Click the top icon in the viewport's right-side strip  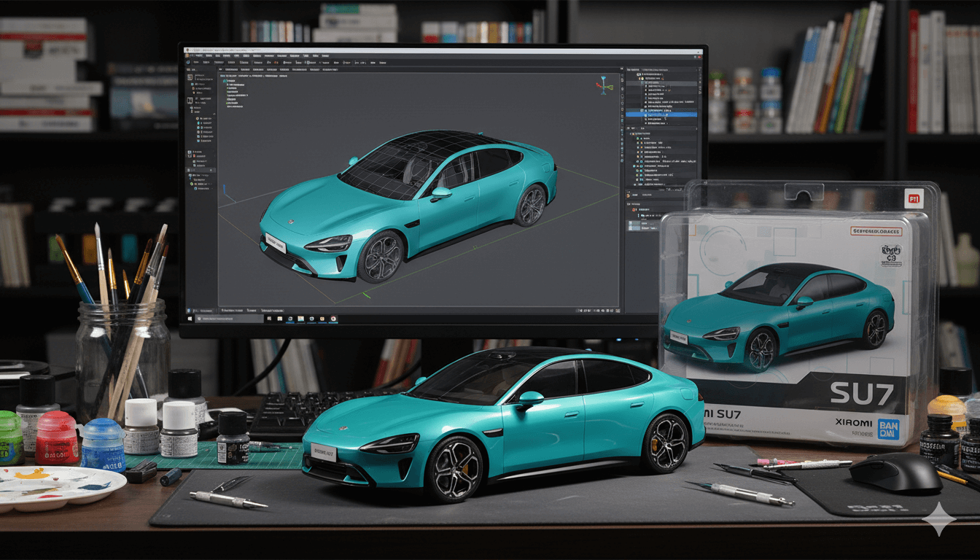coord(622,76)
